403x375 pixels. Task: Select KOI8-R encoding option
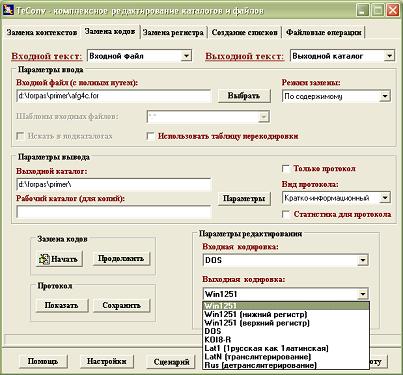coord(286,340)
